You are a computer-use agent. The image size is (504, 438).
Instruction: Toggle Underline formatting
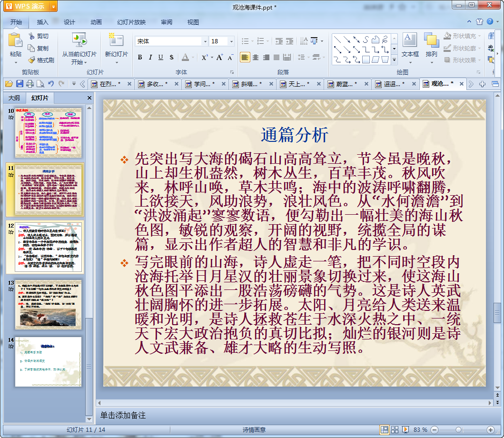(x=161, y=57)
